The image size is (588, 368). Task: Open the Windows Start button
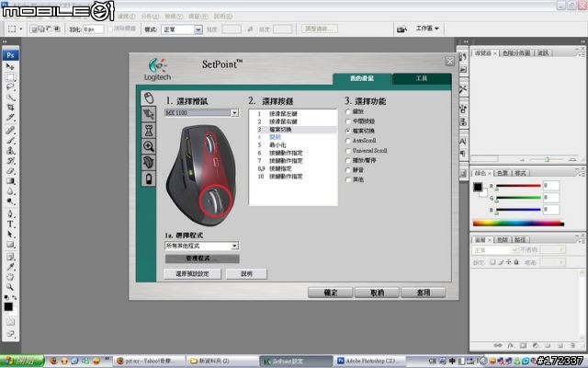[22, 362]
